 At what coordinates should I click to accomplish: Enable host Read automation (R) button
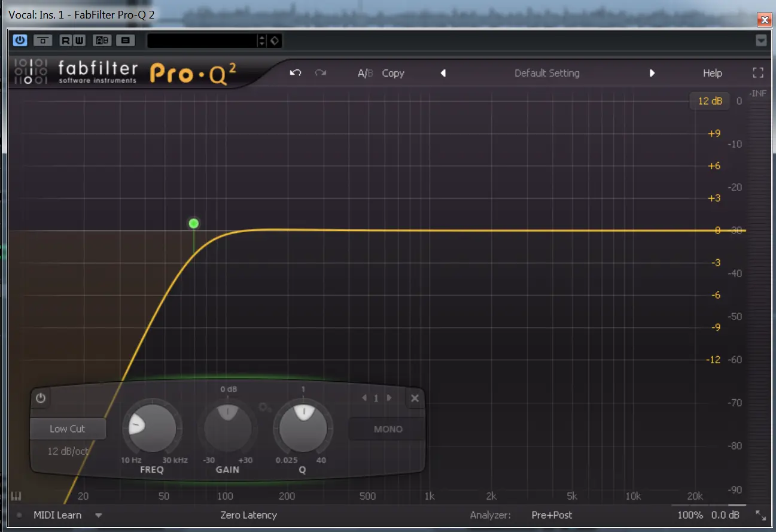[65, 40]
